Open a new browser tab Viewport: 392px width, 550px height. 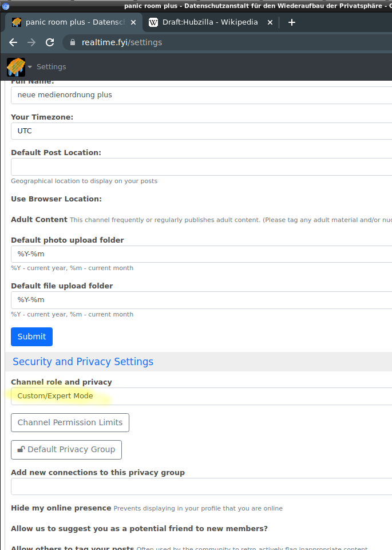coord(292,22)
